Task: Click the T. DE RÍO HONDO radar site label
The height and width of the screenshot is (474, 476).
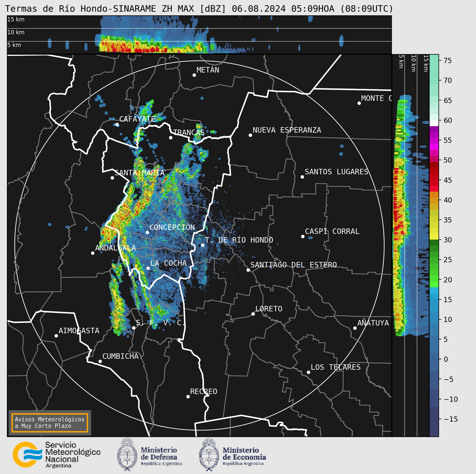Action: [x=239, y=240]
